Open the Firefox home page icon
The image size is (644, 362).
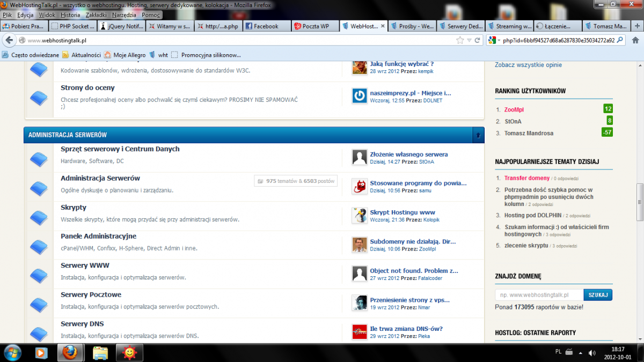pyautogui.click(x=636, y=40)
